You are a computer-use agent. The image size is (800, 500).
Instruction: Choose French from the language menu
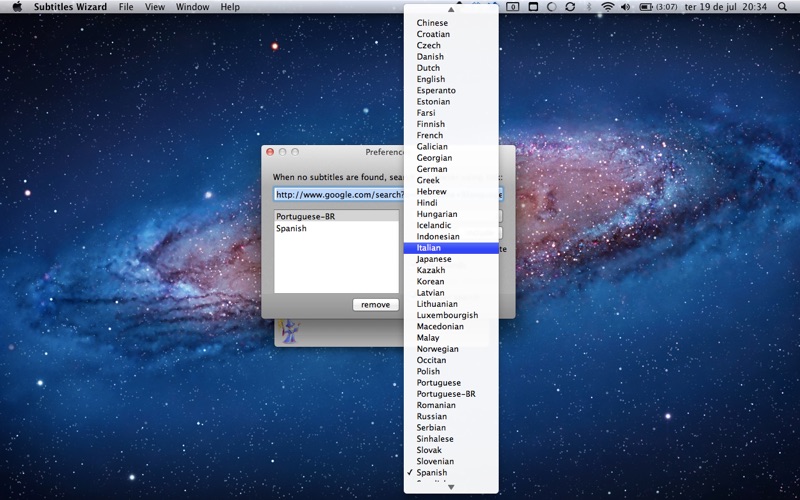451,135
